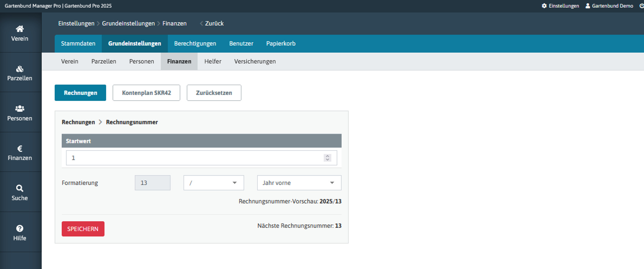The height and width of the screenshot is (269, 644).
Task: Select Verein sub-tab
Action: pyautogui.click(x=70, y=61)
